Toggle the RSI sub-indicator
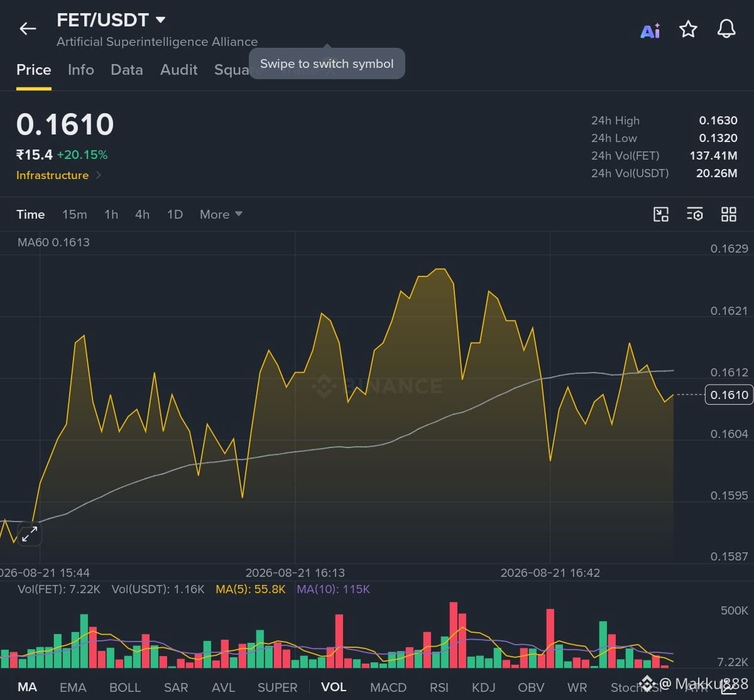 (439, 687)
